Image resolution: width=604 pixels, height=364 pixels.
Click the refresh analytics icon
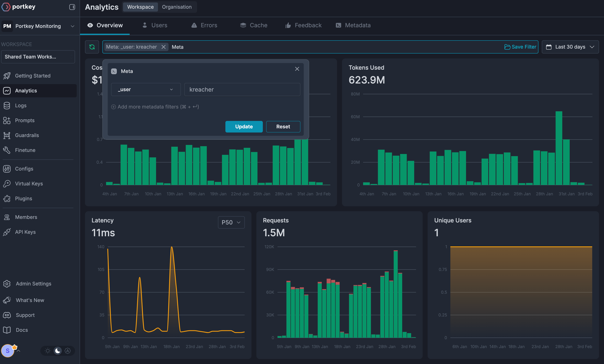pyautogui.click(x=92, y=47)
